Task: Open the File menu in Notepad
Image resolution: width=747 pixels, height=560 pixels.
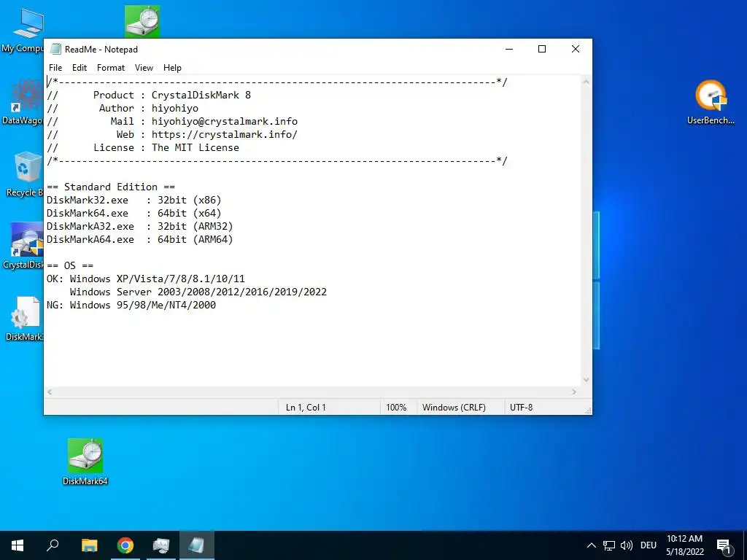Action: click(x=55, y=68)
